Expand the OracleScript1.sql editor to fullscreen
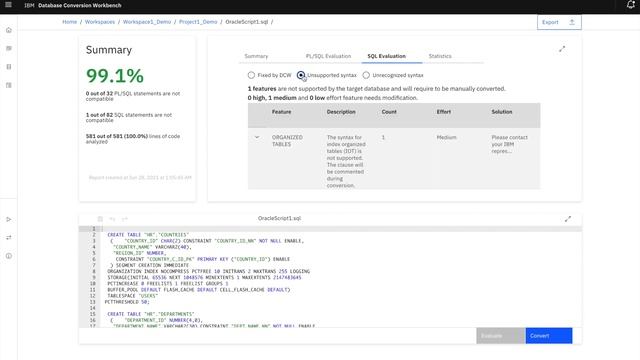The image size is (640, 360). tap(568, 219)
